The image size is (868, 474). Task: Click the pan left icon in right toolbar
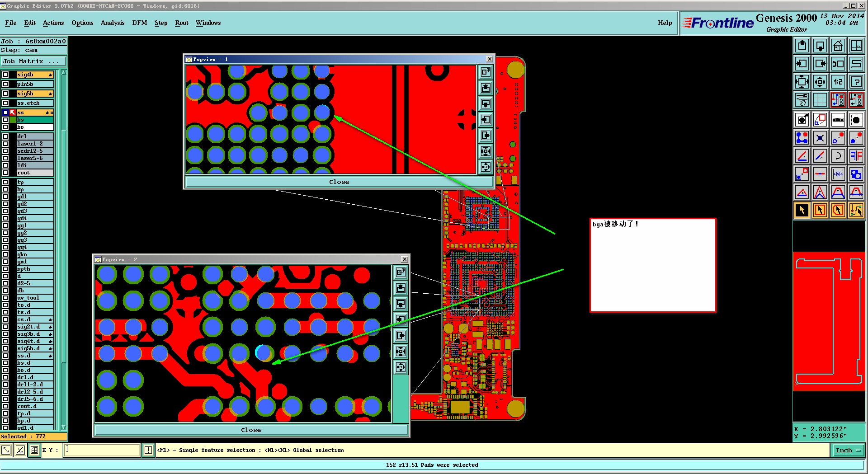802,64
